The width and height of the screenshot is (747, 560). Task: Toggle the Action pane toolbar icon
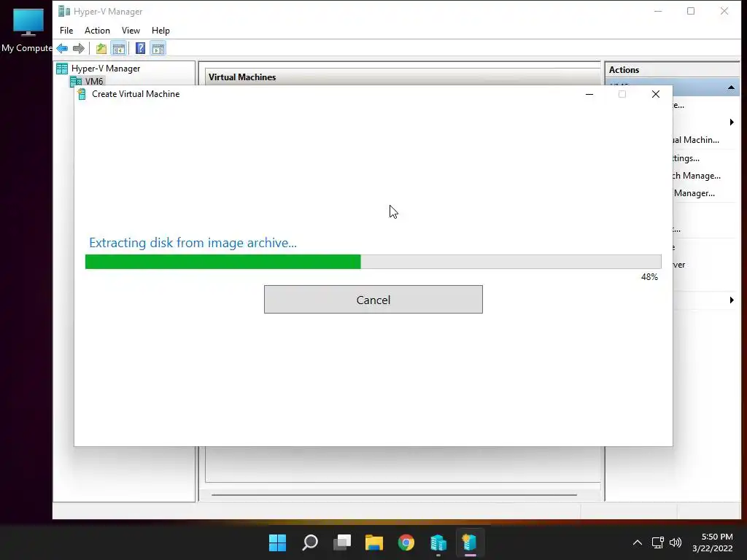(158, 48)
